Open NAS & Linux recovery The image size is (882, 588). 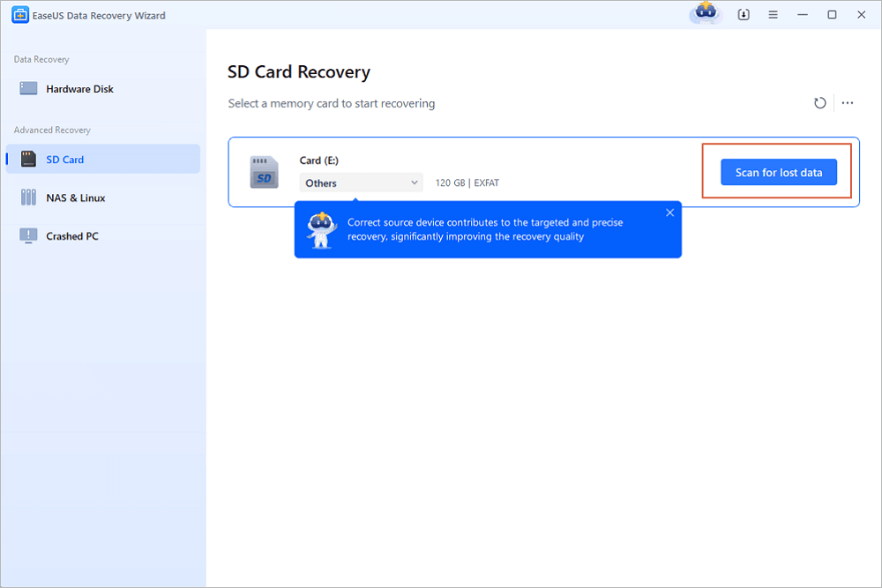(103, 197)
